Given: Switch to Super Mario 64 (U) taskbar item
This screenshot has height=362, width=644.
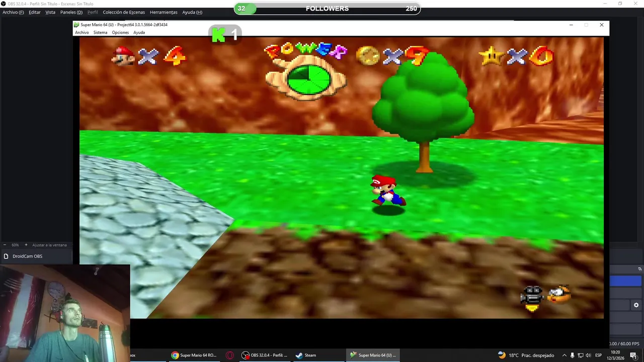Looking at the screenshot, I should (x=372, y=355).
